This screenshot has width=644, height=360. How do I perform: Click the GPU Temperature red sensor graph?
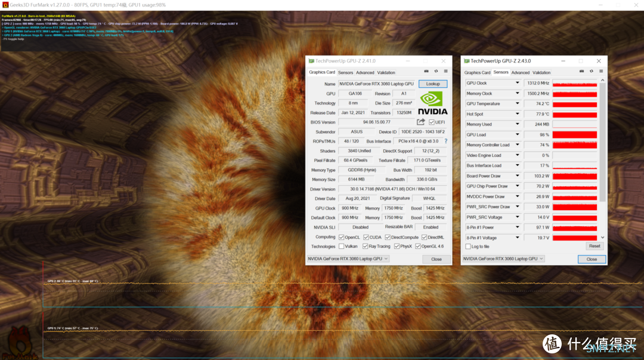575,104
